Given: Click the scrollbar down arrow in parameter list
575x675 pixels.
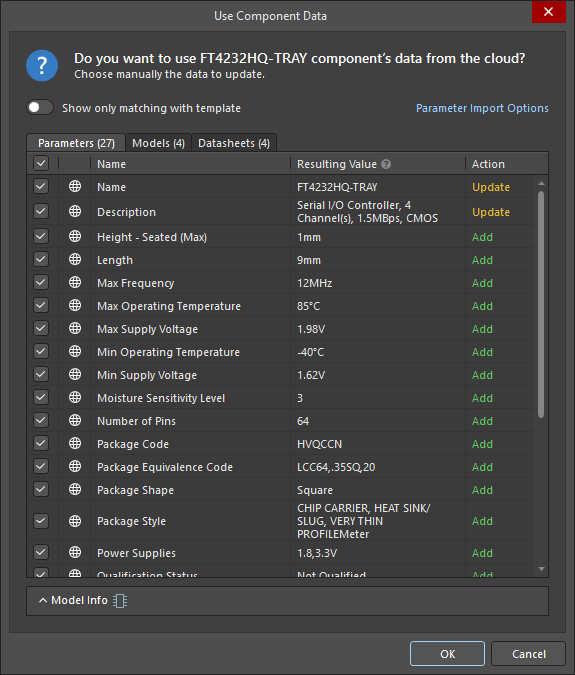Looking at the screenshot, I should click(x=541, y=569).
